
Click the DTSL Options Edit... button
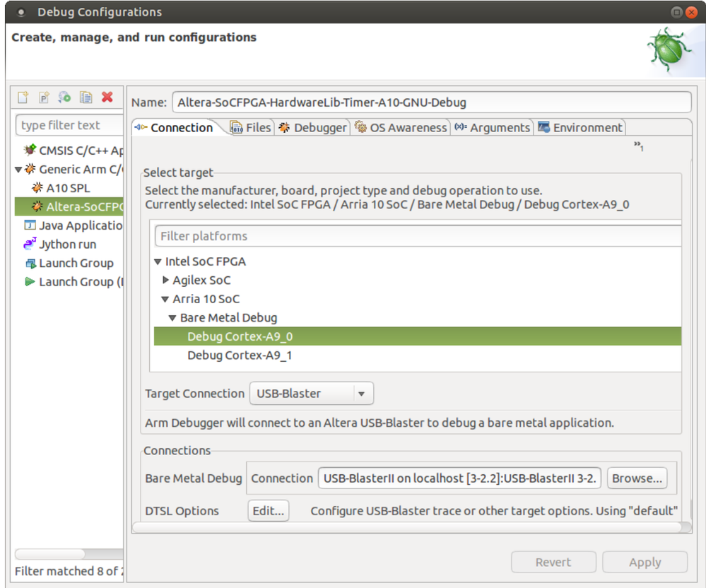coord(269,510)
